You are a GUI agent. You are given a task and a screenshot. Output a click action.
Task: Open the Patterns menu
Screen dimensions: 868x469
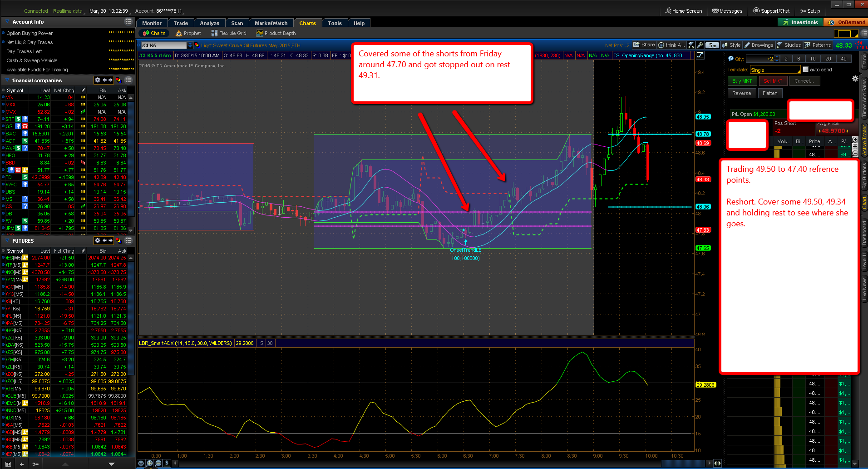click(x=818, y=45)
